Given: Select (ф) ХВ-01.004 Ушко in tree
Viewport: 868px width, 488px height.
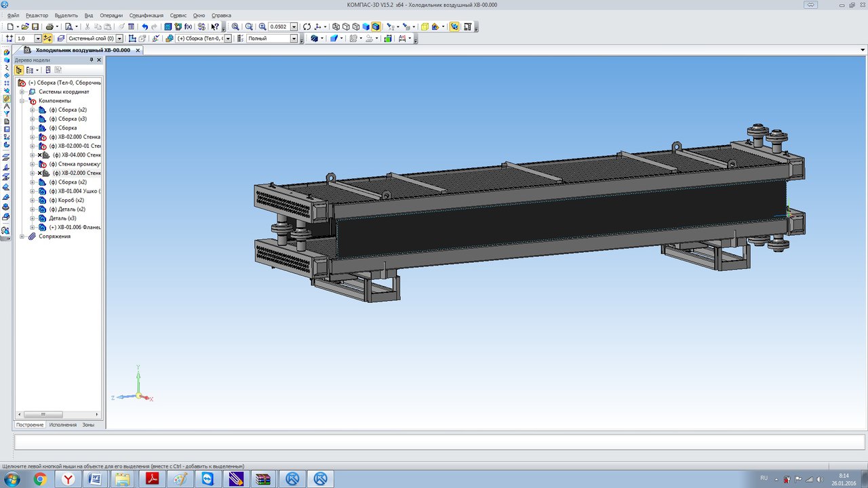Looking at the screenshot, I should click(75, 191).
